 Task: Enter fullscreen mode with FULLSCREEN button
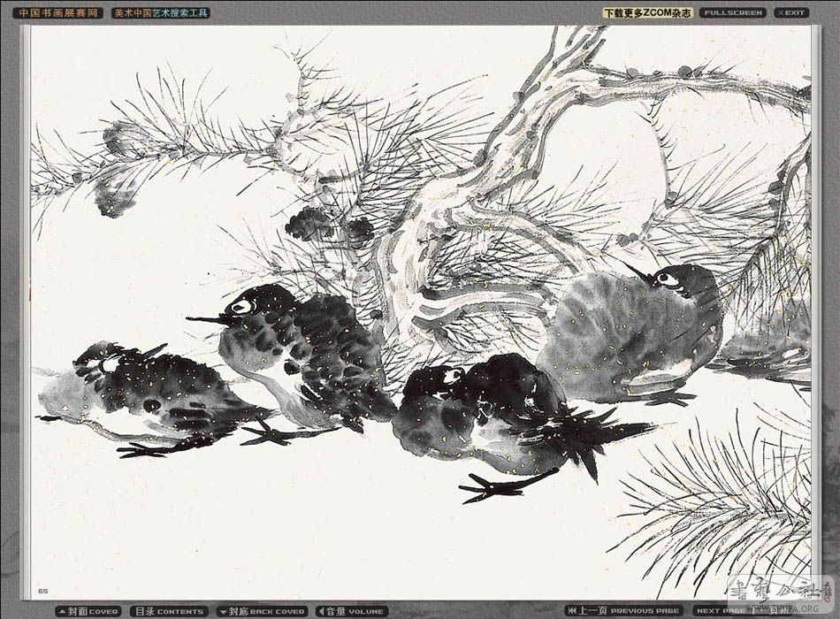tap(732, 13)
